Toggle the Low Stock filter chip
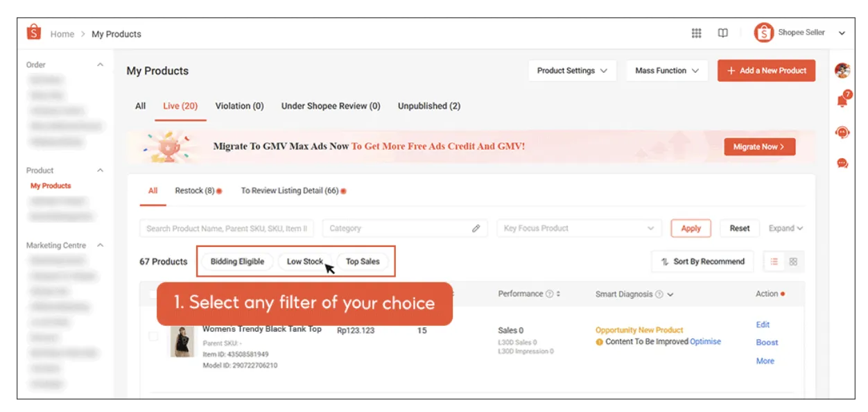Viewport: 868px width, 412px height. [304, 261]
